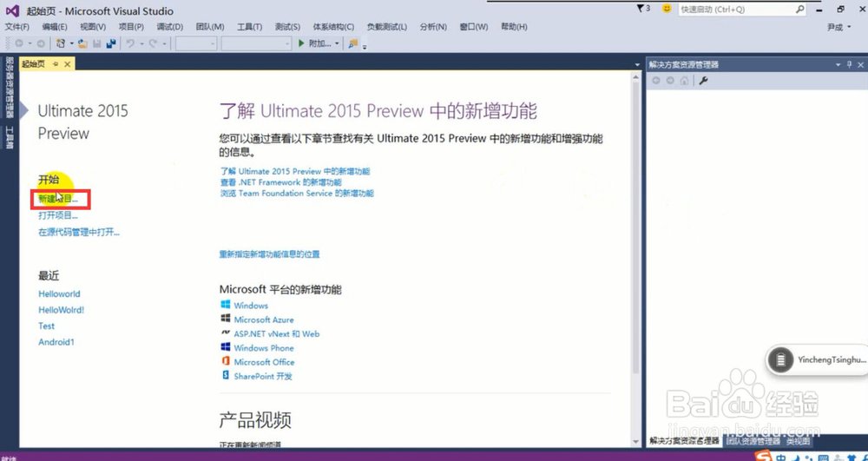This screenshot has width=868, height=461.
Task: Click the green attach (附加) start button
Action: click(x=315, y=43)
